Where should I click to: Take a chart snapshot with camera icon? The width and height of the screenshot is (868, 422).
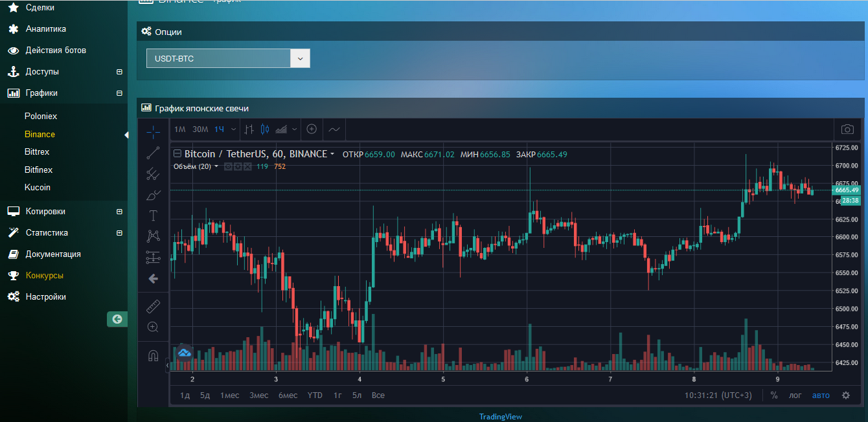pos(847,129)
